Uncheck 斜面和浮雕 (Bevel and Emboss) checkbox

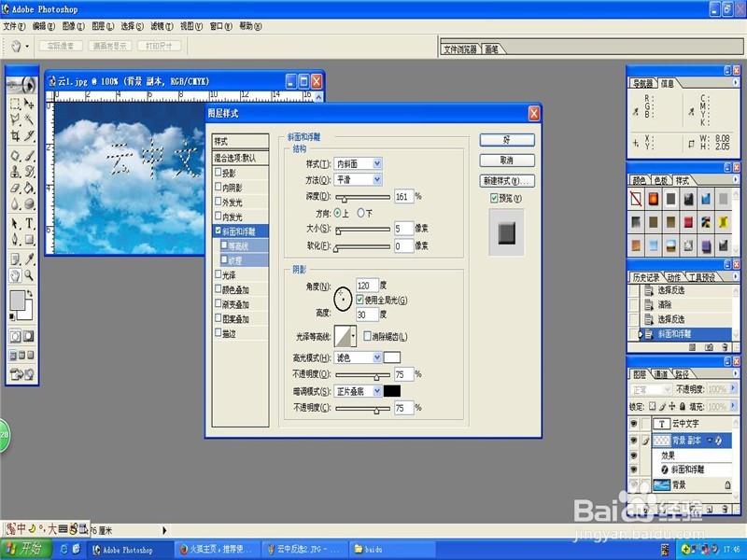pyautogui.click(x=218, y=231)
